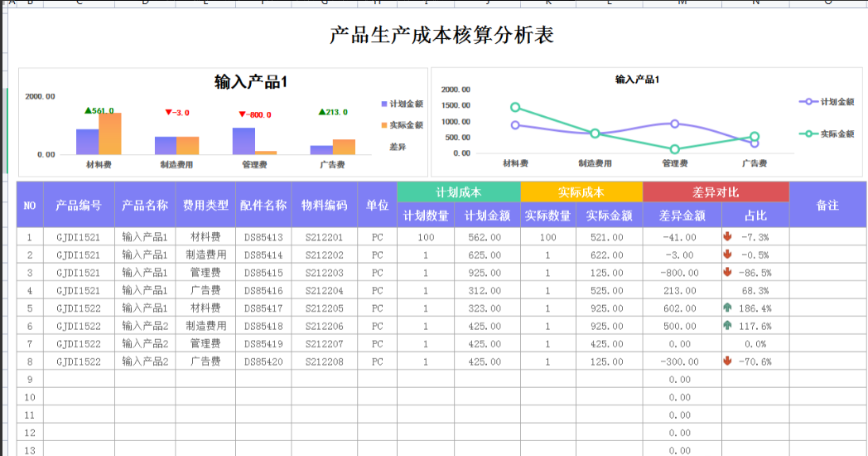
Task: Select the 备注 header cell
Action: coord(827,205)
